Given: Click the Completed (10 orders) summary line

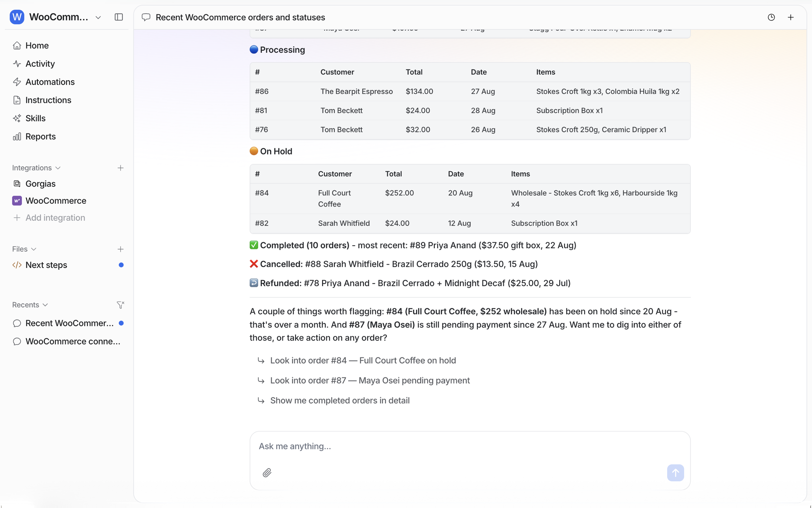Looking at the screenshot, I should point(413,245).
